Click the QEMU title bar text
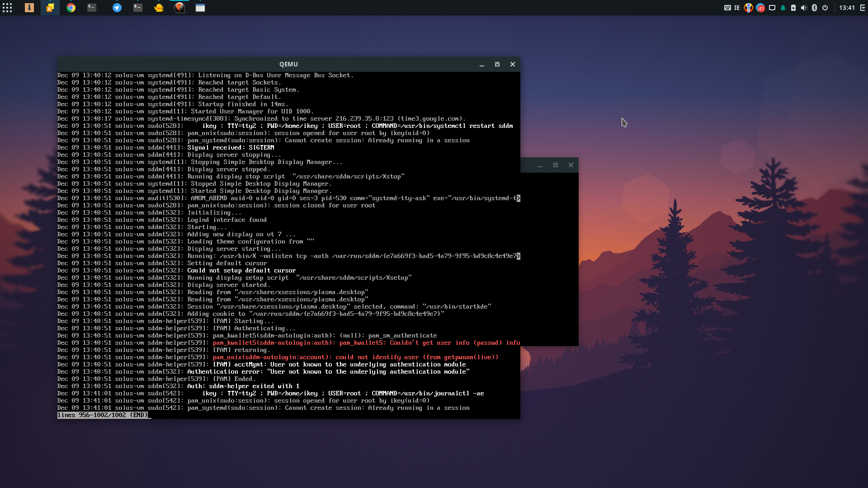The height and width of the screenshot is (488, 868). pos(288,64)
